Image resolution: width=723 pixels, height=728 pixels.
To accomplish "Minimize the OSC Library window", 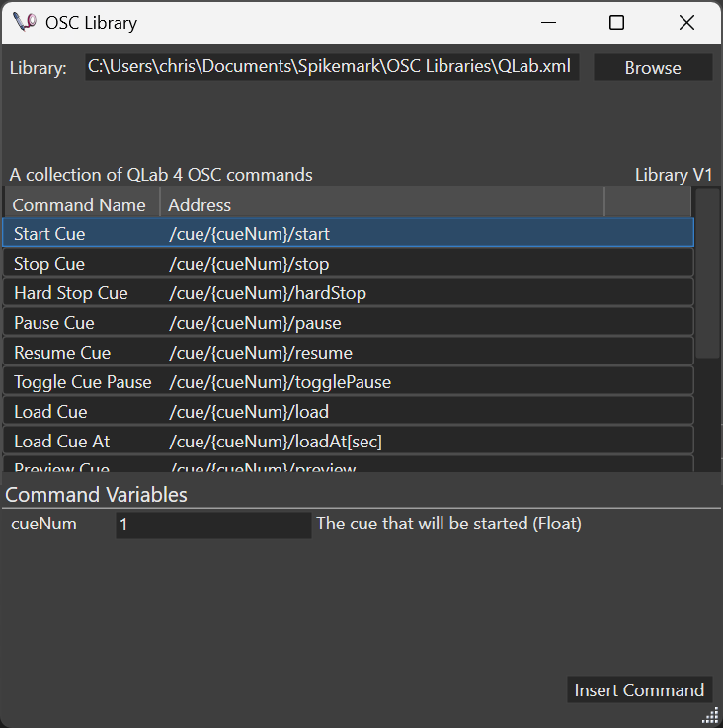I will coord(548,22).
